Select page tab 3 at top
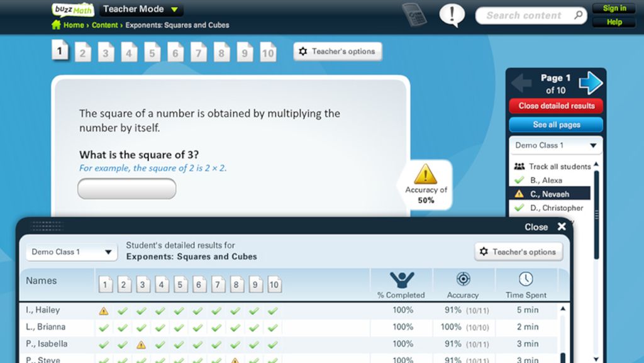This screenshot has width=644, height=363. click(106, 52)
